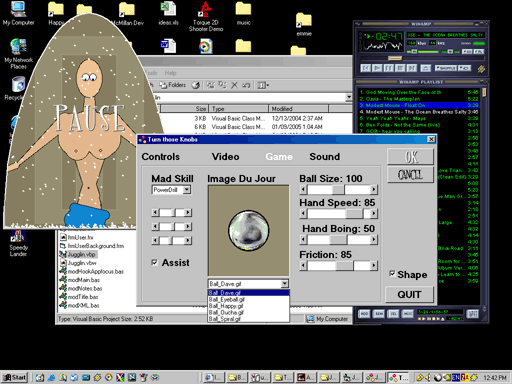Click the ball image preview

249,231
